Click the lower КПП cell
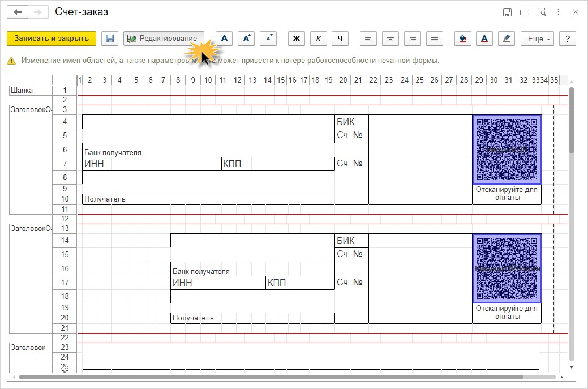 (x=300, y=283)
